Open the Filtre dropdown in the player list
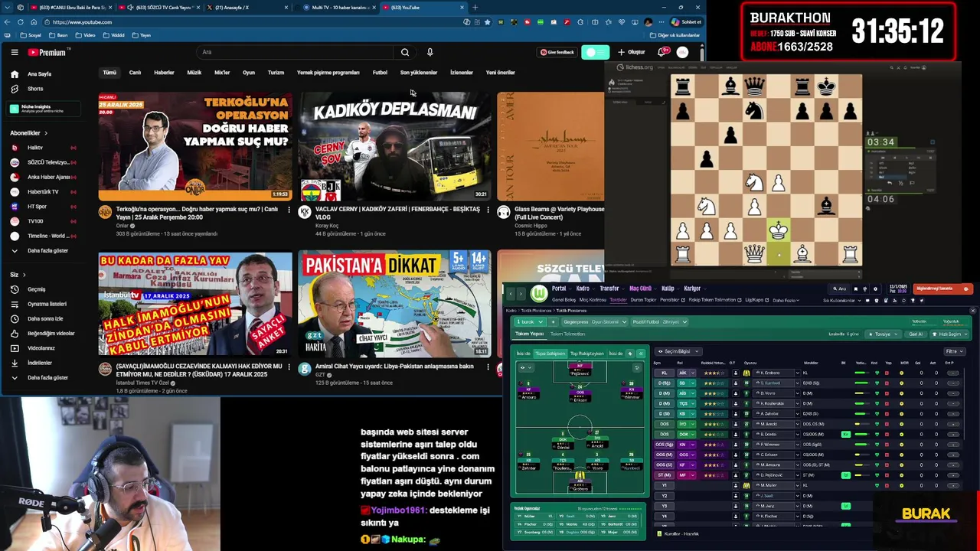Screen dimensions: 980x551 point(953,351)
